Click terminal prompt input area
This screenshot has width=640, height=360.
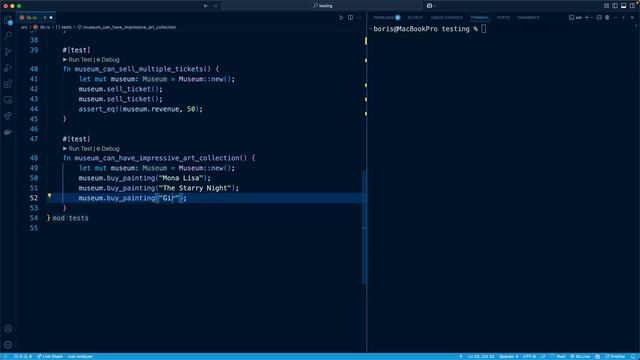coord(484,29)
